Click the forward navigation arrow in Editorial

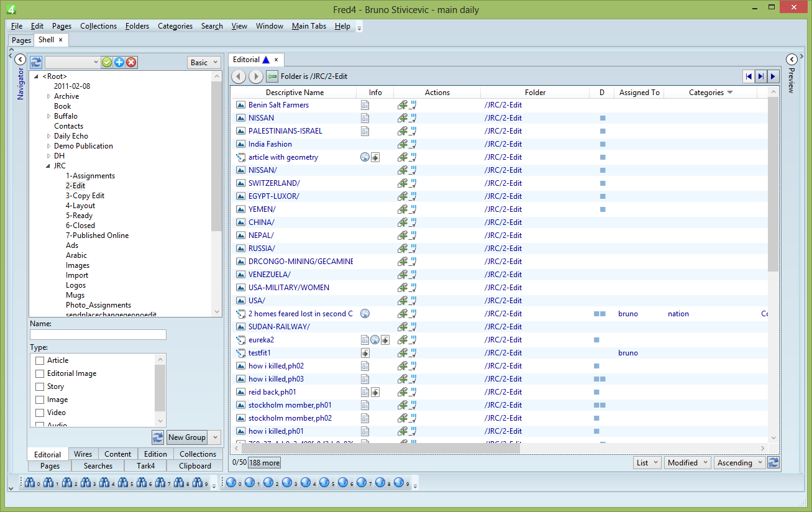pos(256,76)
